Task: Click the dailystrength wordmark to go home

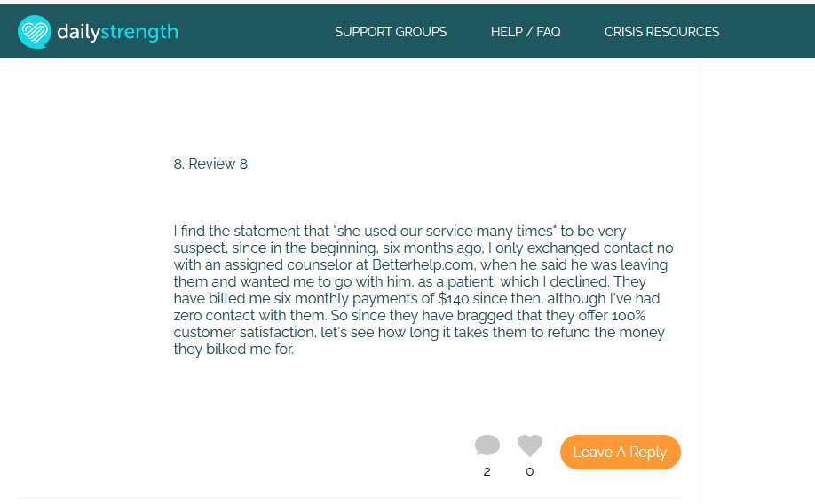Action: tap(117, 32)
